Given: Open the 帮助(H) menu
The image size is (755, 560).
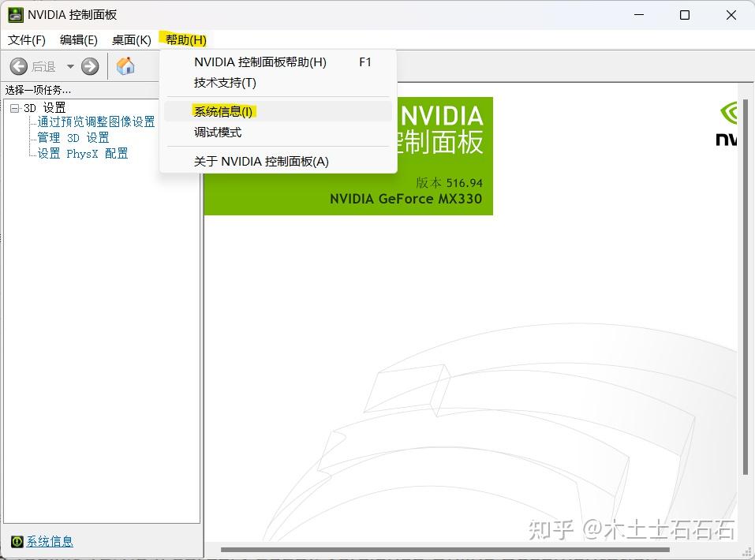Looking at the screenshot, I should point(184,39).
